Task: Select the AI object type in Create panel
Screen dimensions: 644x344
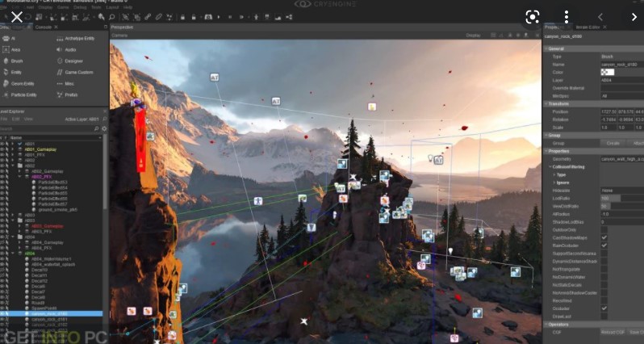Action: click(9, 38)
